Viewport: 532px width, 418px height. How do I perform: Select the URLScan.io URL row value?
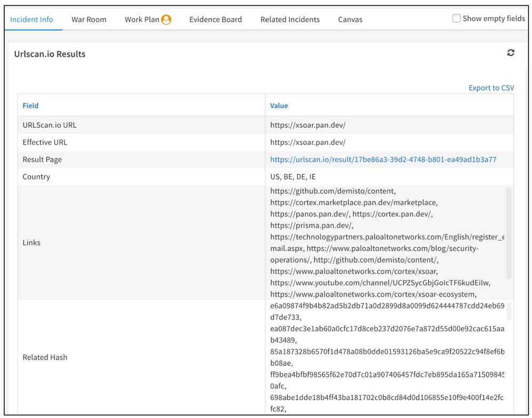click(308, 125)
